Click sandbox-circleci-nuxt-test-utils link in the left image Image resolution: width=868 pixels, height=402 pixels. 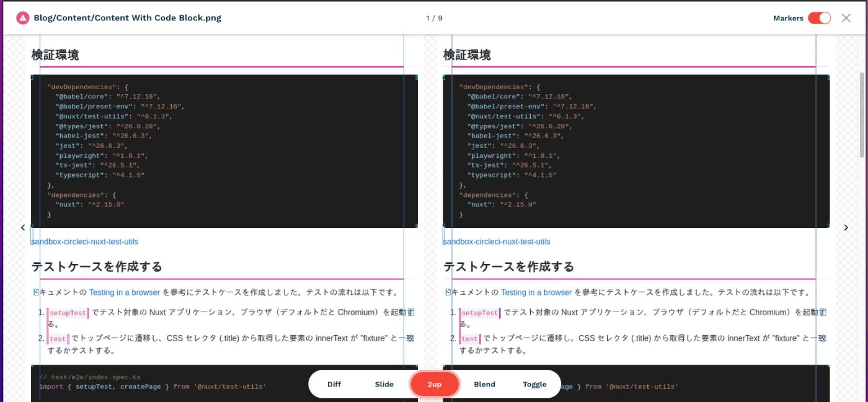(85, 242)
